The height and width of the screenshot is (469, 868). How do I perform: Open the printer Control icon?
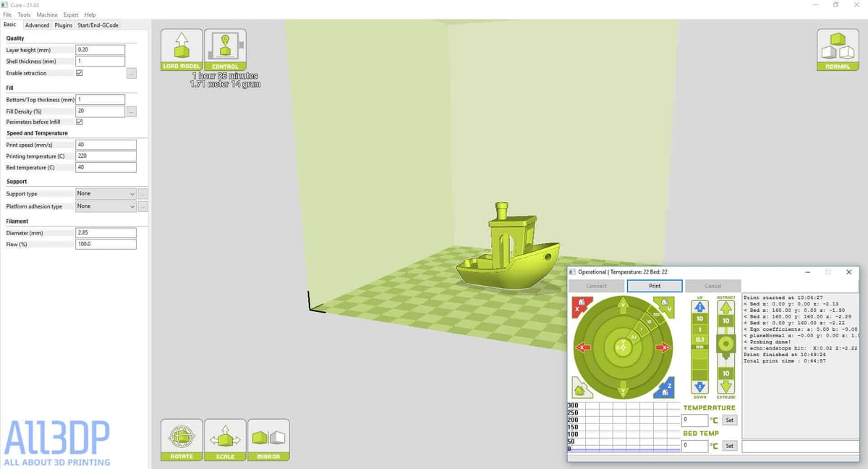[x=225, y=50]
